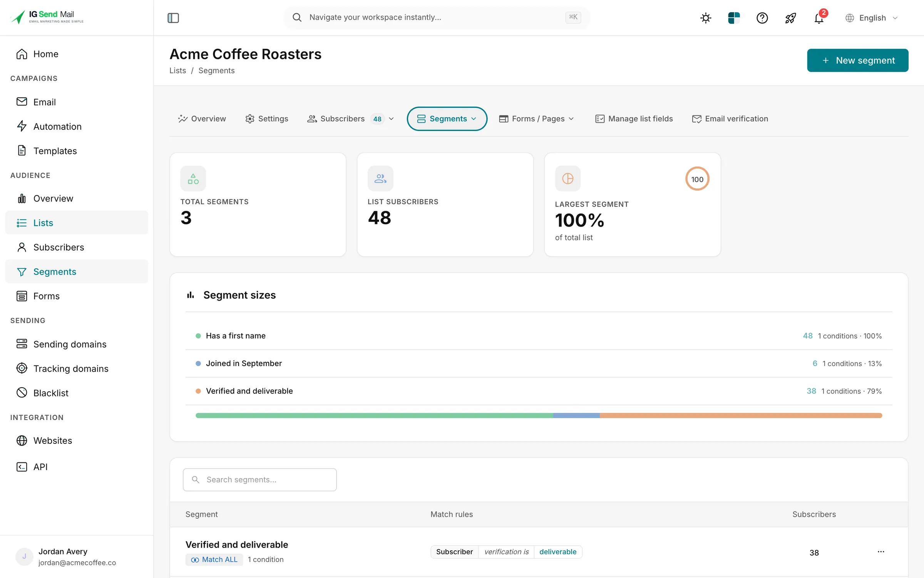Open the Manage list fields tab

pos(634,119)
